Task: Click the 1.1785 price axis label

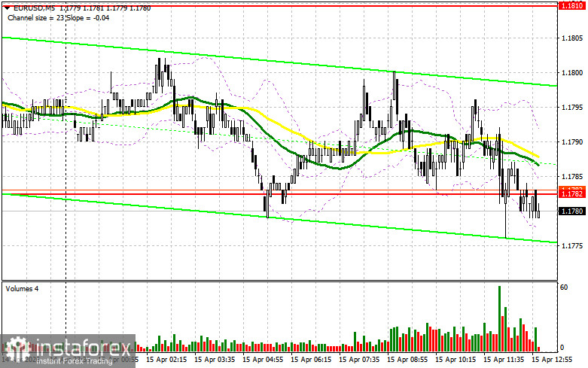Action: pyautogui.click(x=572, y=177)
